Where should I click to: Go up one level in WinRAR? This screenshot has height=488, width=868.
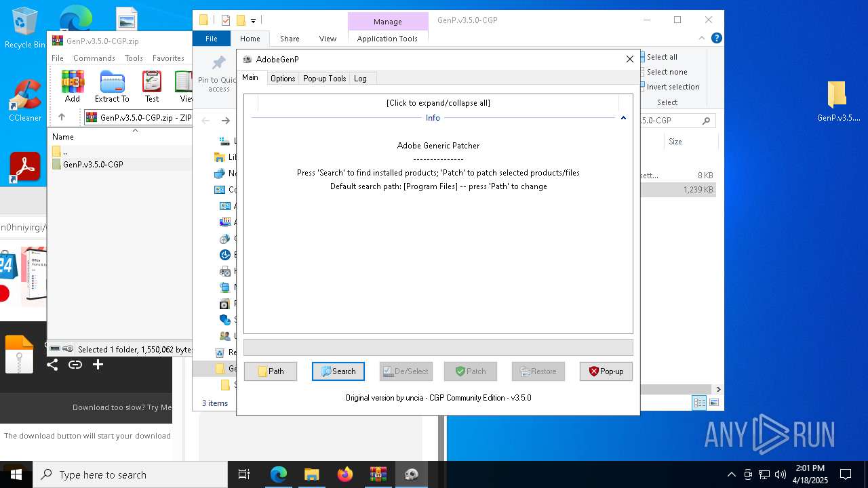pyautogui.click(x=62, y=117)
